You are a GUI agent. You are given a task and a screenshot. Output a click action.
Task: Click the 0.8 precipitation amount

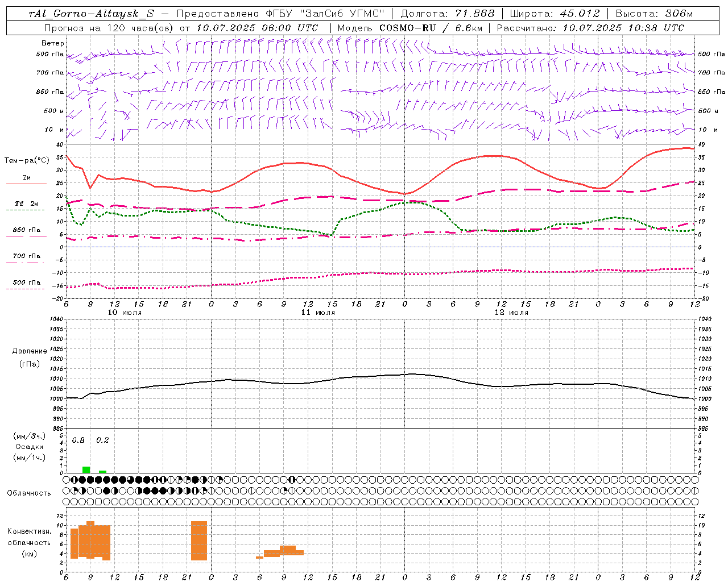click(x=78, y=440)
